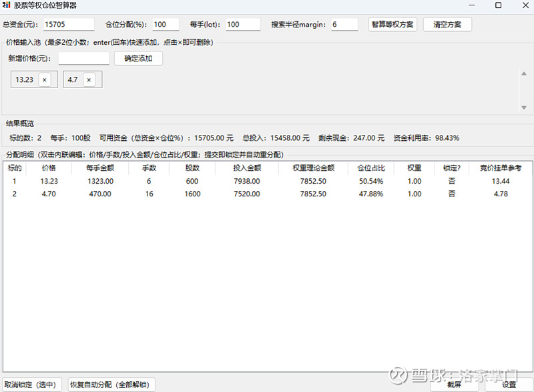
Task: Click 锁定 cell 否 in 4.70 row
Action: click(452, 194)
